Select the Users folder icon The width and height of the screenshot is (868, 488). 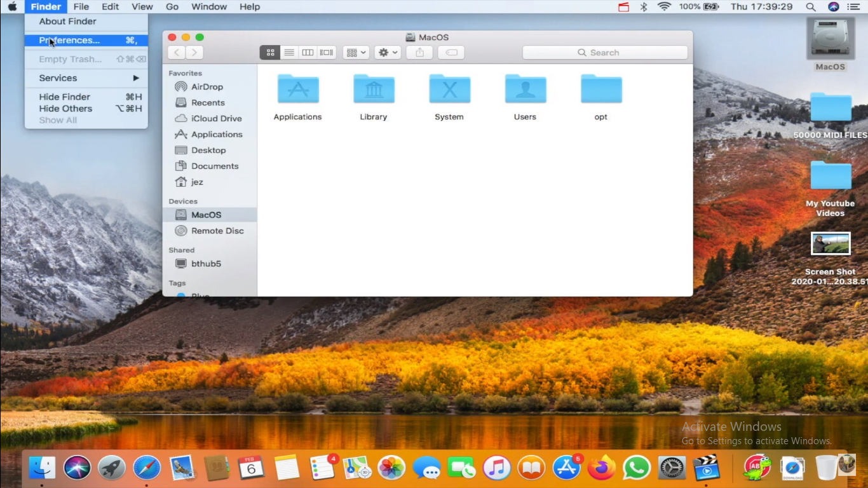pyautogui.click(x=525, y=89)
